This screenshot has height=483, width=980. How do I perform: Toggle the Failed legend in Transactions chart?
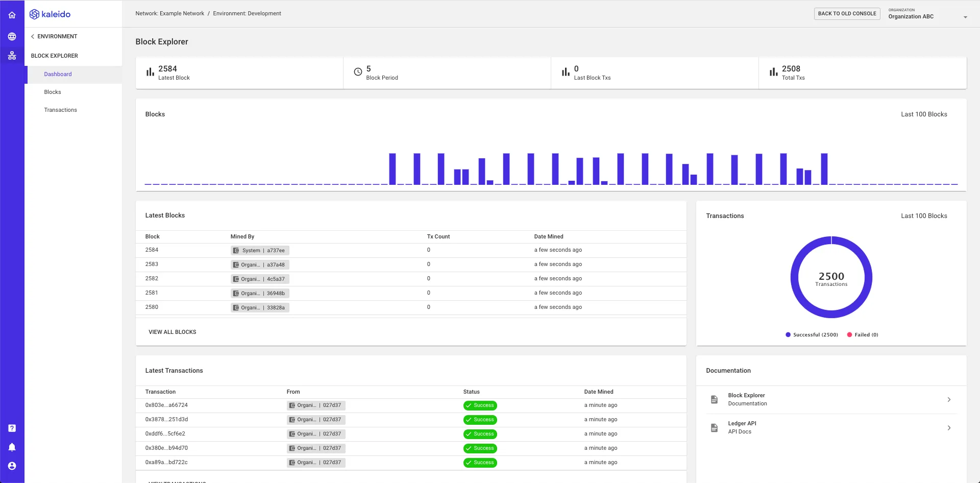(862, 334)
